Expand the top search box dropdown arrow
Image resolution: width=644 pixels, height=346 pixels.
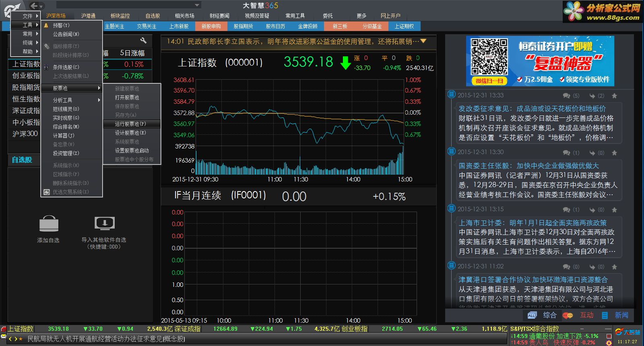[x=197, y=5]
